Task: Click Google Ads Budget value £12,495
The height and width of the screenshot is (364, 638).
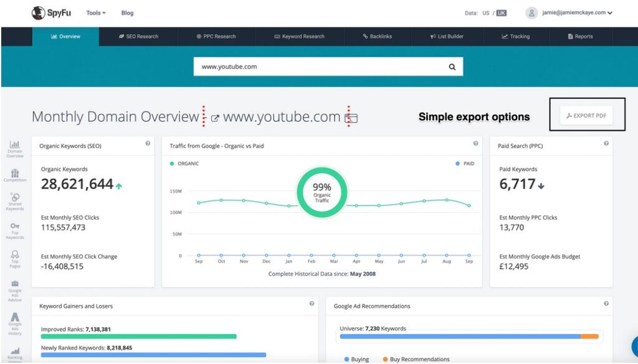Action: (x=513, y=266)
